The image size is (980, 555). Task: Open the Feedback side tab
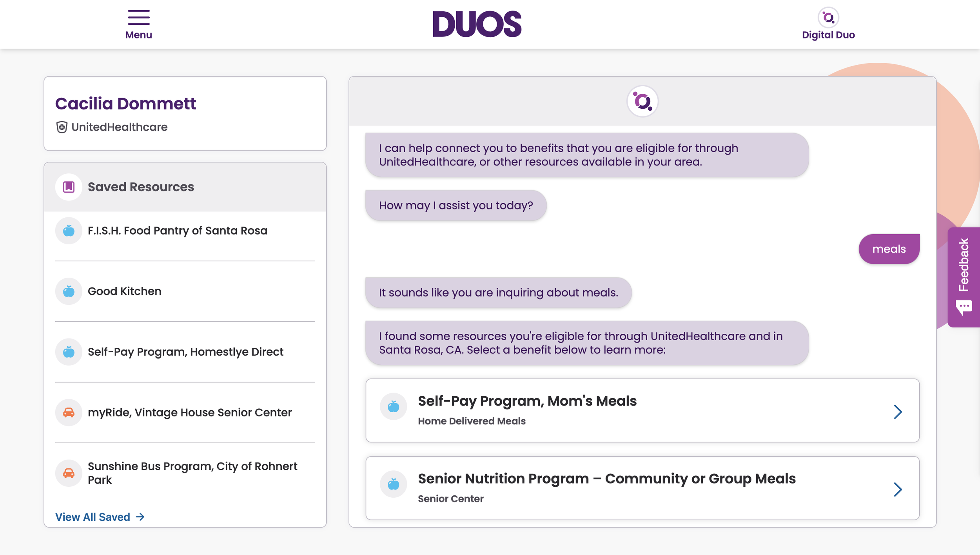(x=964, y=265)
